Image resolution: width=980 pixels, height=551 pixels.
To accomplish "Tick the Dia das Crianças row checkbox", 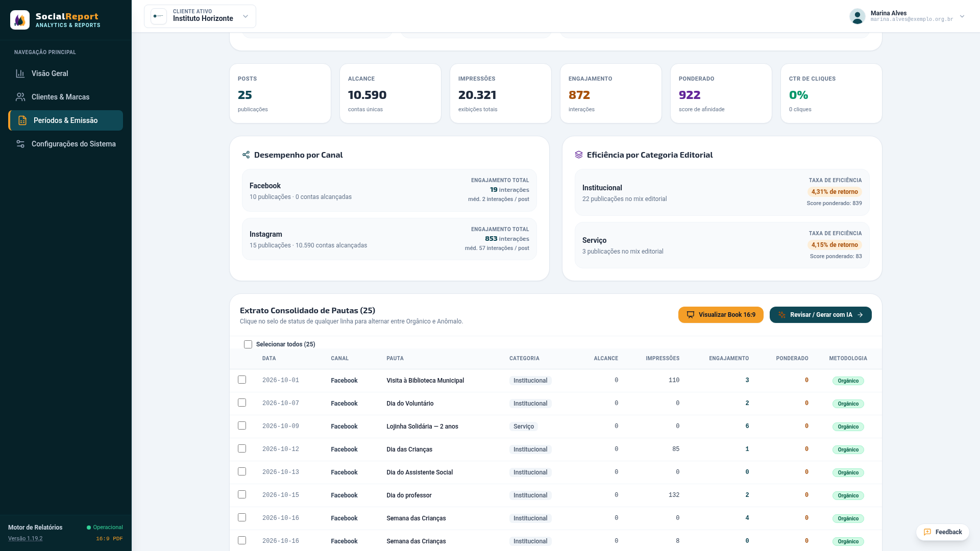I will coord(242,448).
